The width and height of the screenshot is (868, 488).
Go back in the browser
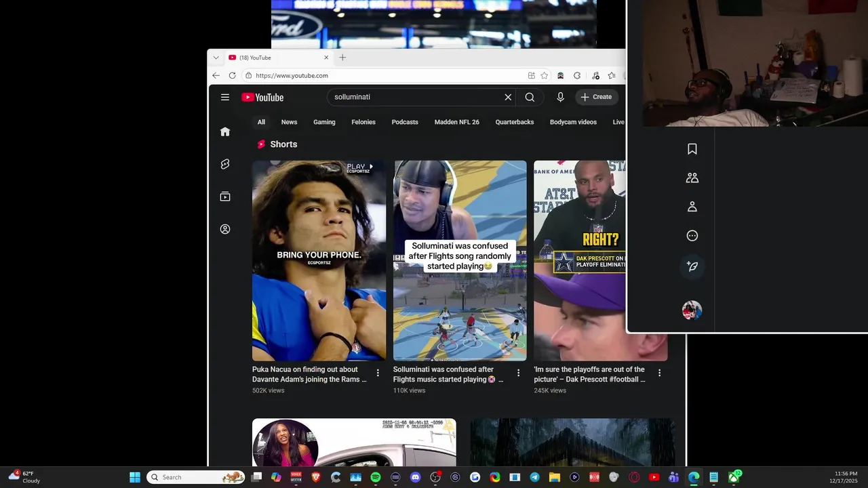216,75
